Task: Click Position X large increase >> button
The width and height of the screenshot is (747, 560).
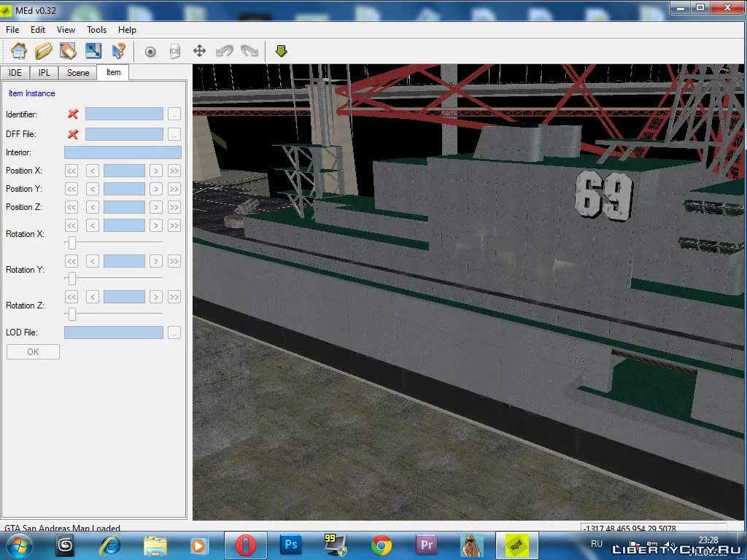Action: tap(174, 171)
